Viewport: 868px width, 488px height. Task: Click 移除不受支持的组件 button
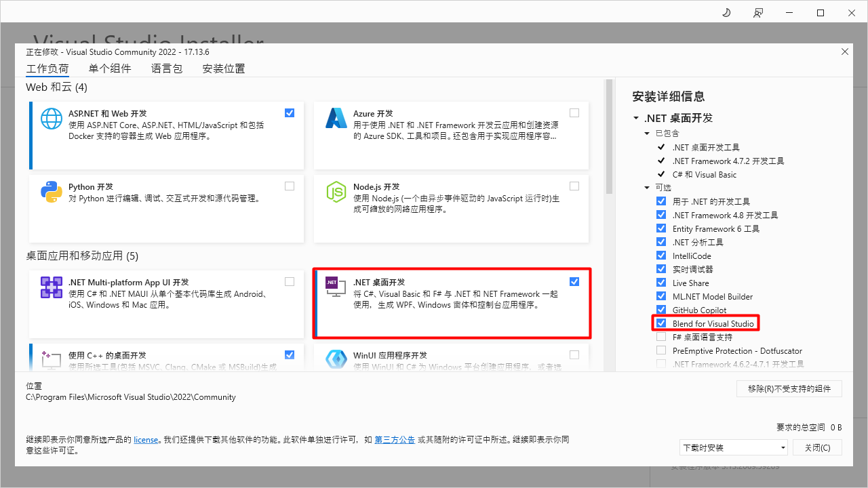pyautogui.click(x=789, y=388)
